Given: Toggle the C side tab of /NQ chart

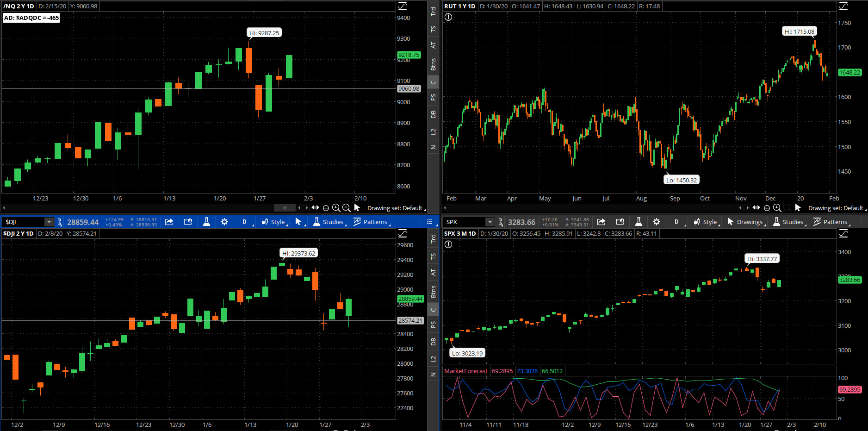Looking at the screenshot, I should (433, 82).
